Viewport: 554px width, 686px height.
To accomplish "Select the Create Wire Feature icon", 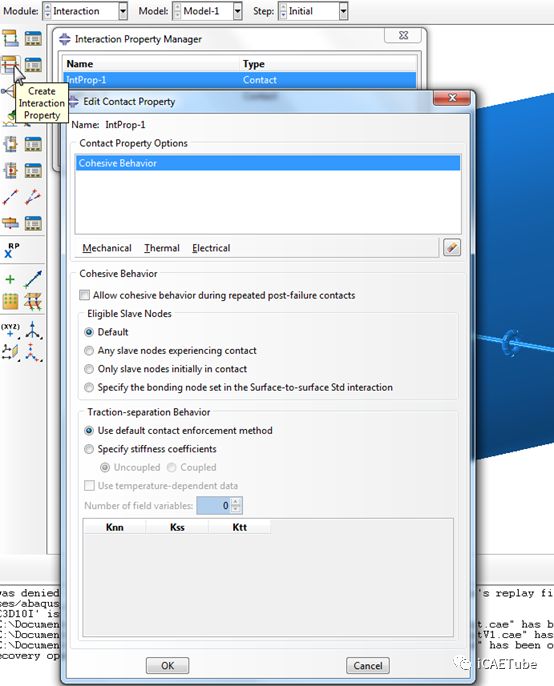I will click(x=10, y=197).
